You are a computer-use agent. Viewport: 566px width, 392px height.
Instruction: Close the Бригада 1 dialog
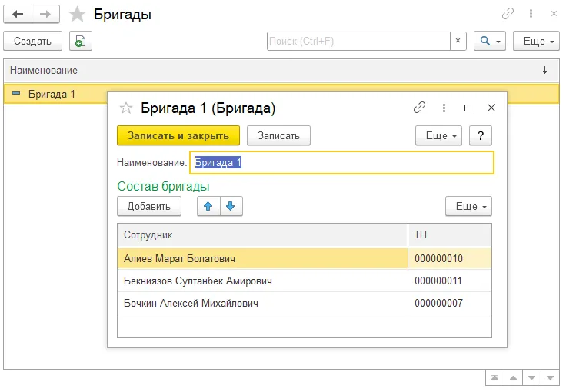tap(491, 108)
